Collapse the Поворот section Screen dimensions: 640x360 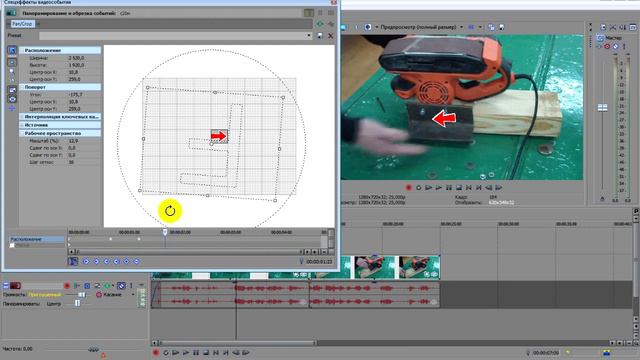point(22,87)
